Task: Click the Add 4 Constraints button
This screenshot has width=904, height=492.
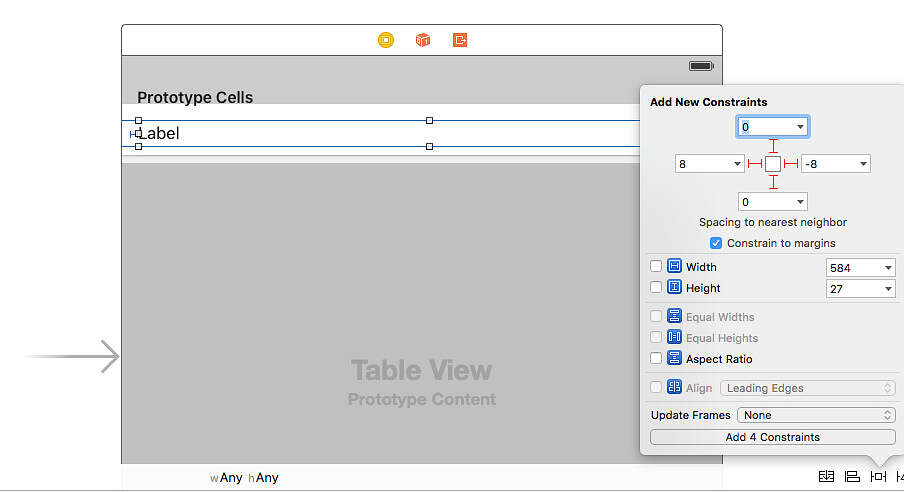Action: pos(772,437)
